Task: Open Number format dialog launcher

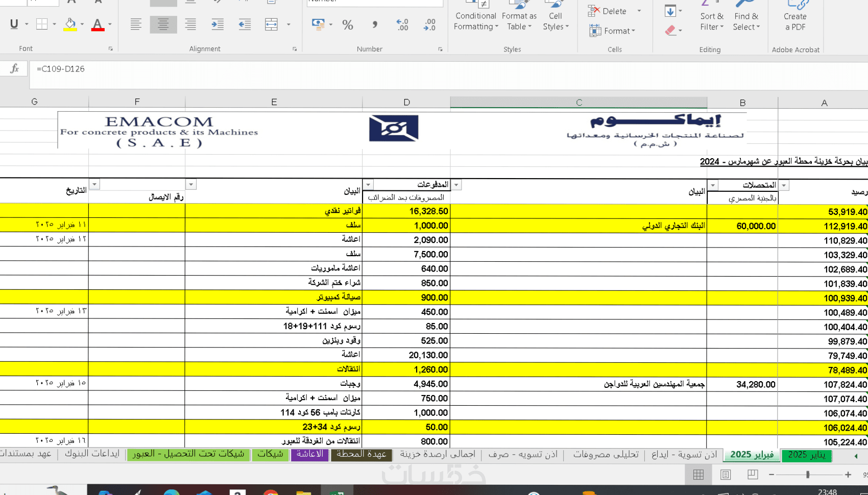Action: 440,49
